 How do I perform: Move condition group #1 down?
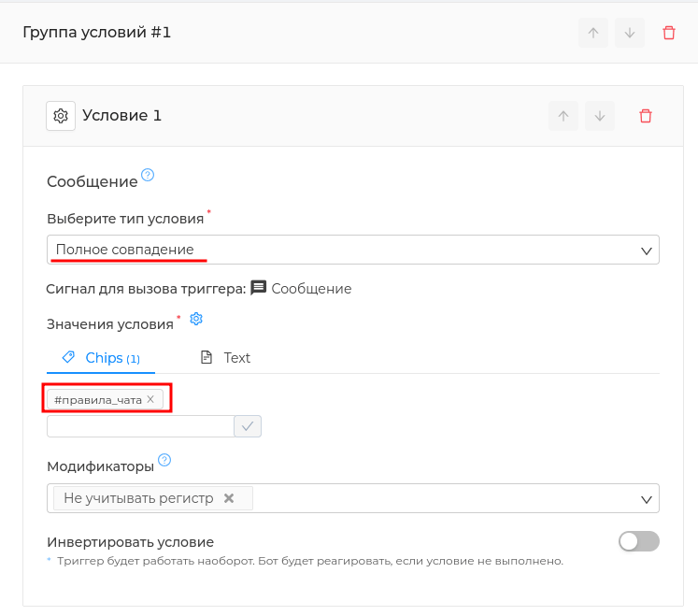[x=630, y=33]
